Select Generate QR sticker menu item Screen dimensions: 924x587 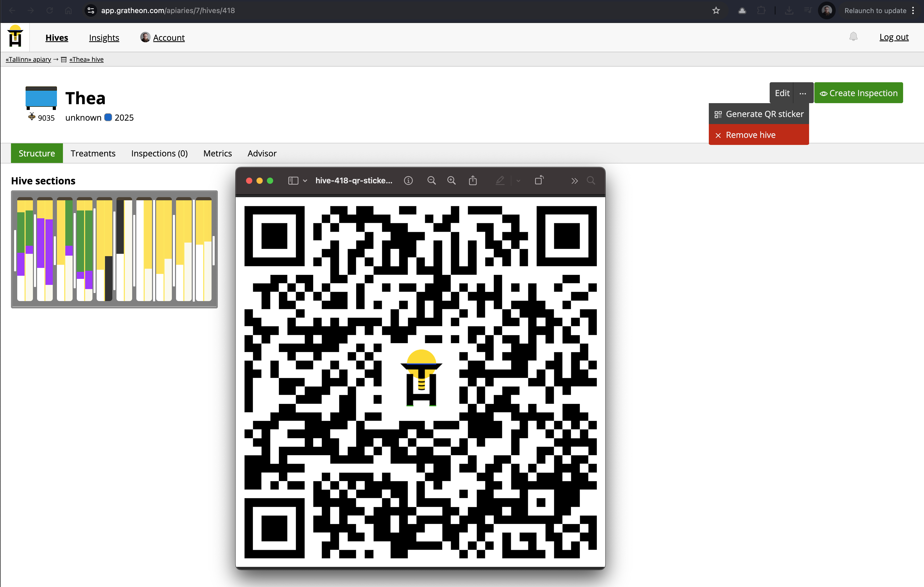(759, 114)
